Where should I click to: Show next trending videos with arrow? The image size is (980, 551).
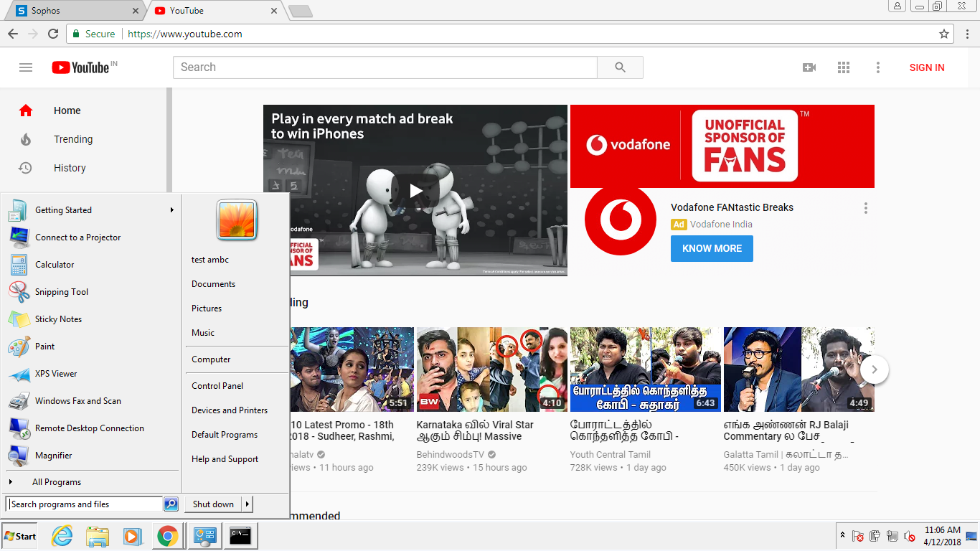[875, 370]
